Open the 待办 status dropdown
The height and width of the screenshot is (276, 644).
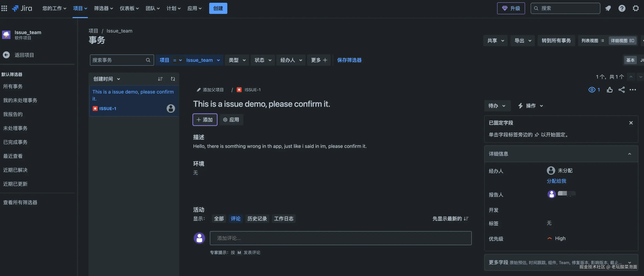click(x=496, y=106)
